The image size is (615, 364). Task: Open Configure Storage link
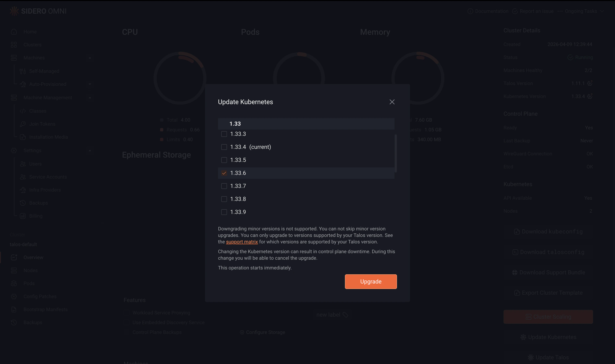pos(262,332)
